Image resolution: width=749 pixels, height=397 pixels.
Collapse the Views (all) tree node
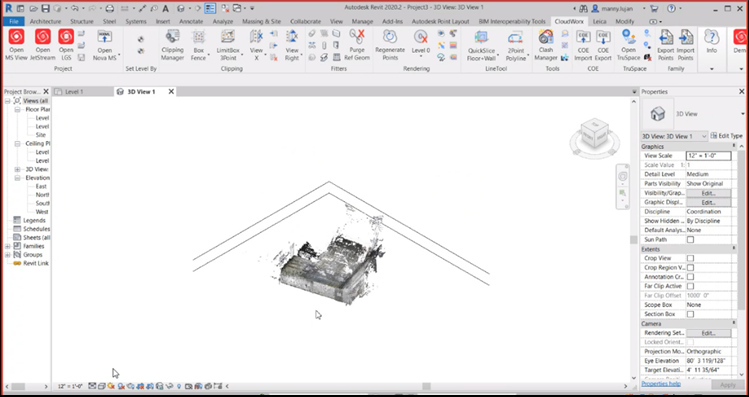[x=8, y=101]
